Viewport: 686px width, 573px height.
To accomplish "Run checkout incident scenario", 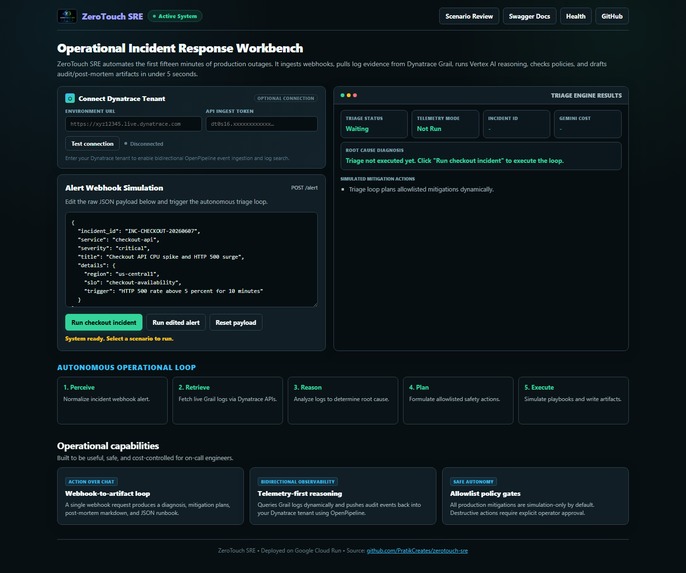I will click(x=104, y=322).
